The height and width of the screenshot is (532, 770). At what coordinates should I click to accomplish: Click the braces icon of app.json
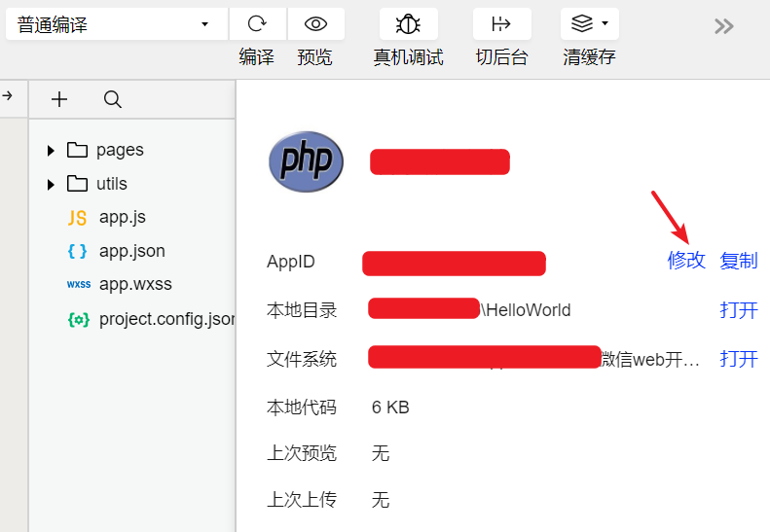(x=77, y=251)
